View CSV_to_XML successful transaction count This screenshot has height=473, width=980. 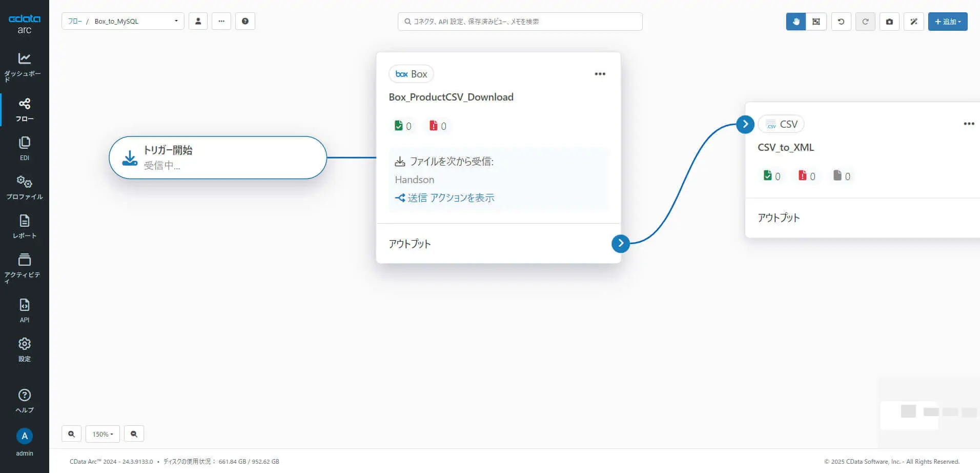tap(772, 176)
